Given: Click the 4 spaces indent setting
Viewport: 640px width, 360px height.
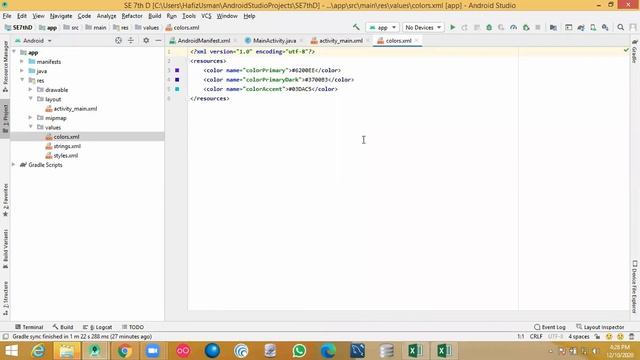Looking at the screenshot, I should 579,337.
